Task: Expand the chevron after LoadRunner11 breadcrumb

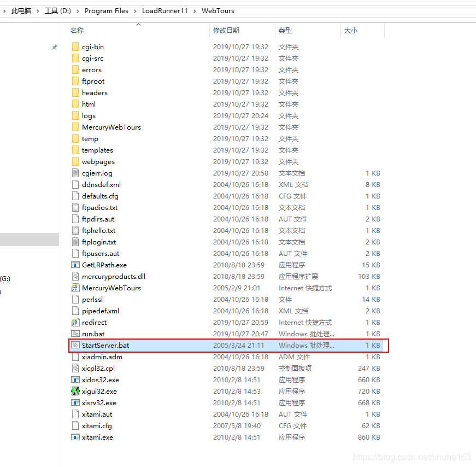Action: coord(195,11)
